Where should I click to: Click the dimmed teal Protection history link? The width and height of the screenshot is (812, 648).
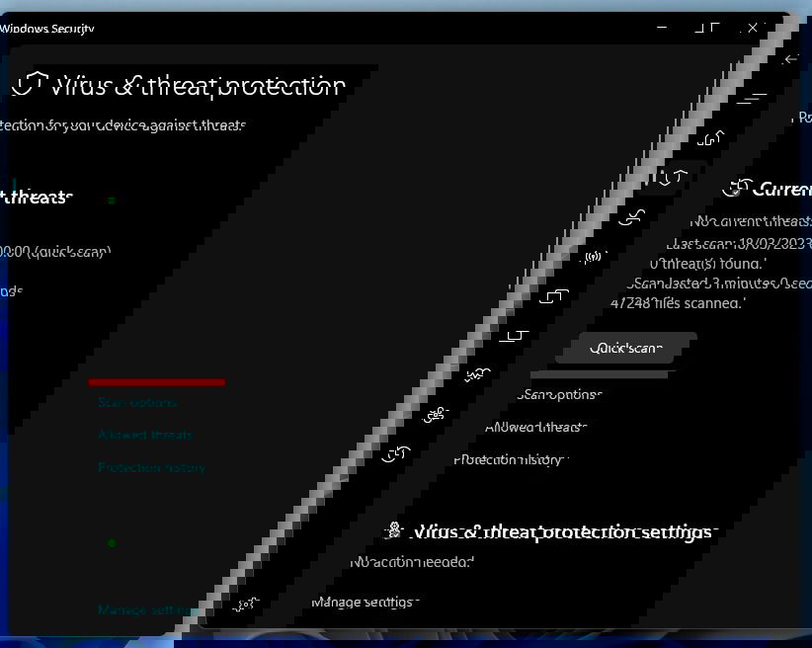152,468
